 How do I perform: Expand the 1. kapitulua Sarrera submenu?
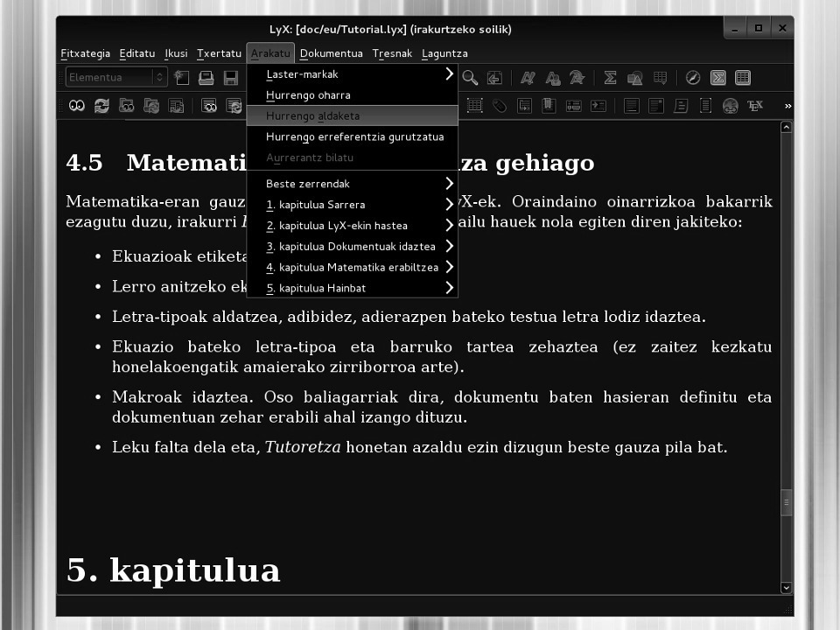[x=352, y=205]
